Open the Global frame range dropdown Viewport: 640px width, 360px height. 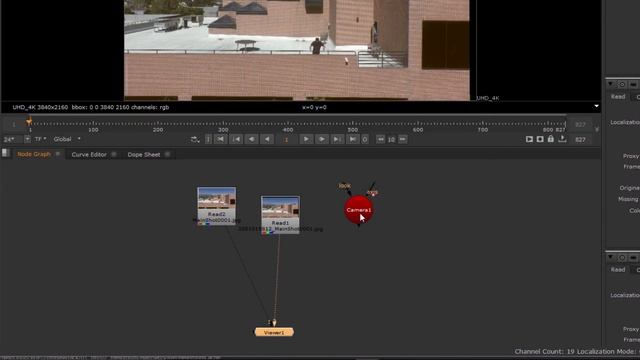67,139
